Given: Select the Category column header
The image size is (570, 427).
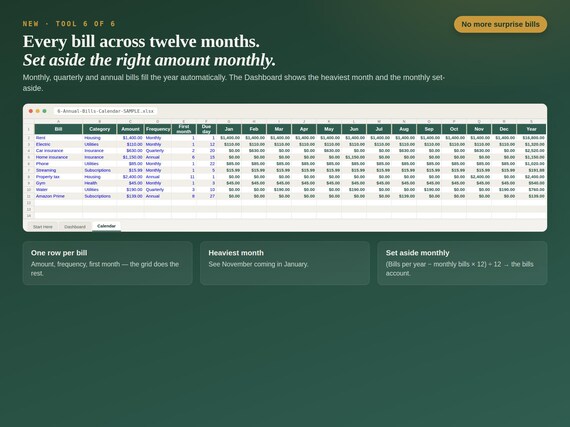Looking at the screenshot, I should (x=99, y=129).
